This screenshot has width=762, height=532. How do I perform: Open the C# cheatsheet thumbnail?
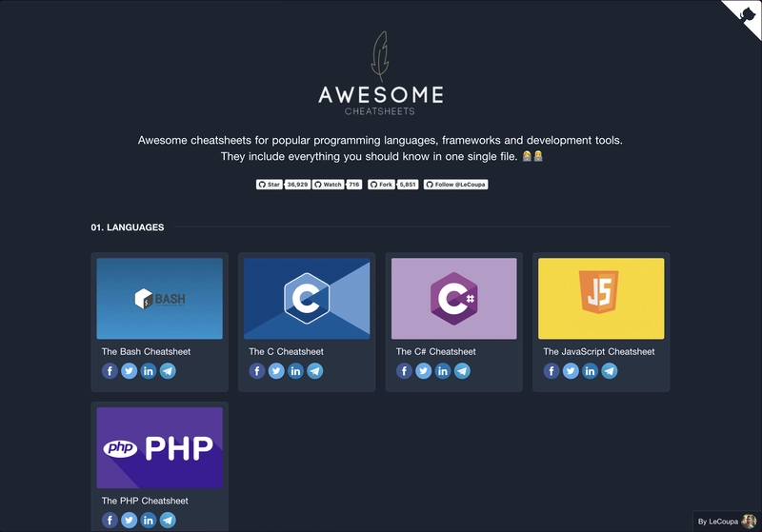[454, 299]
